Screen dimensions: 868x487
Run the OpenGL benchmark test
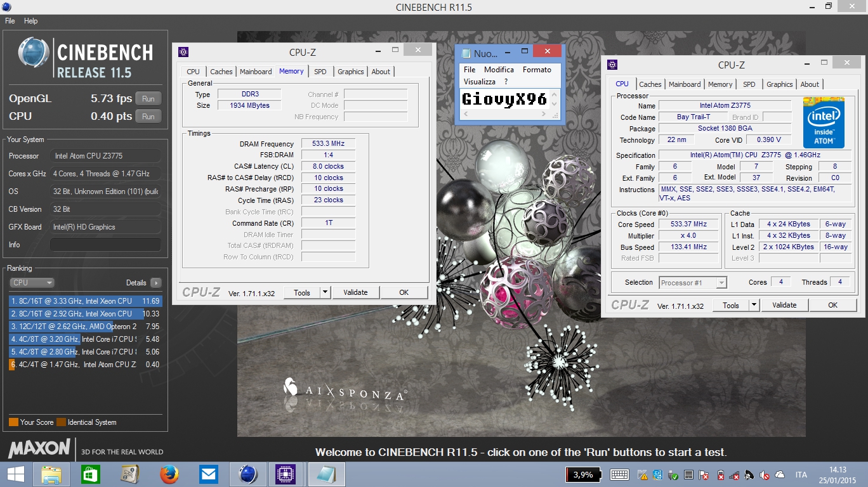click(x=148, y=99)
